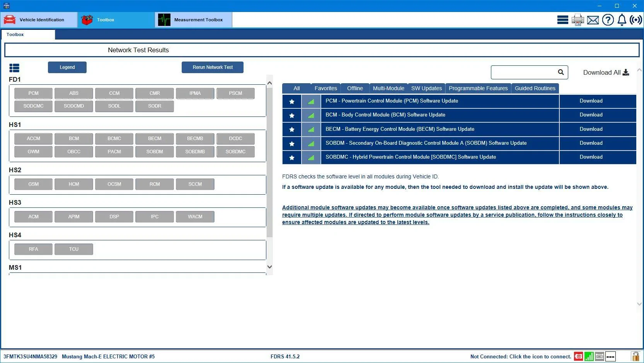Favorite the BECM Software Update star

coord(292,129)
